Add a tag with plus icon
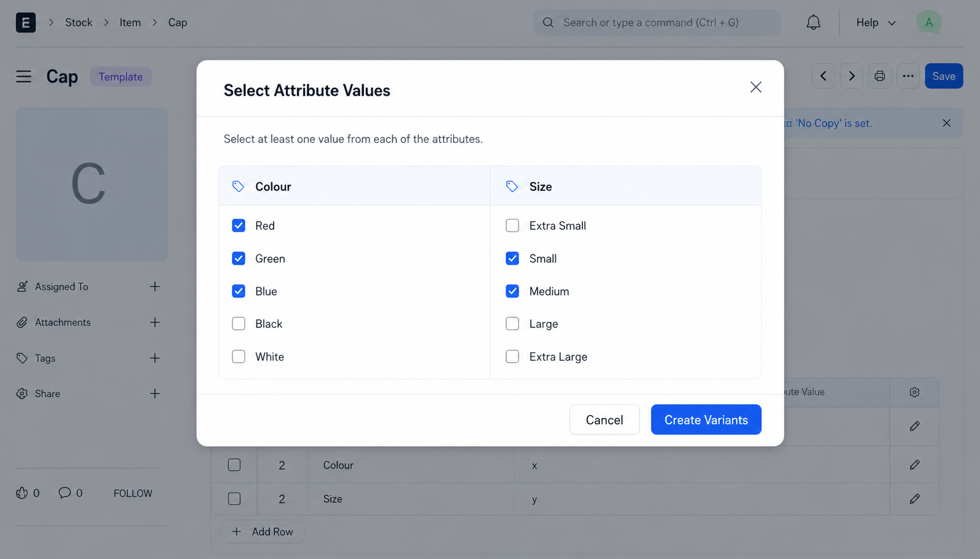 click(x=155, y=358)
